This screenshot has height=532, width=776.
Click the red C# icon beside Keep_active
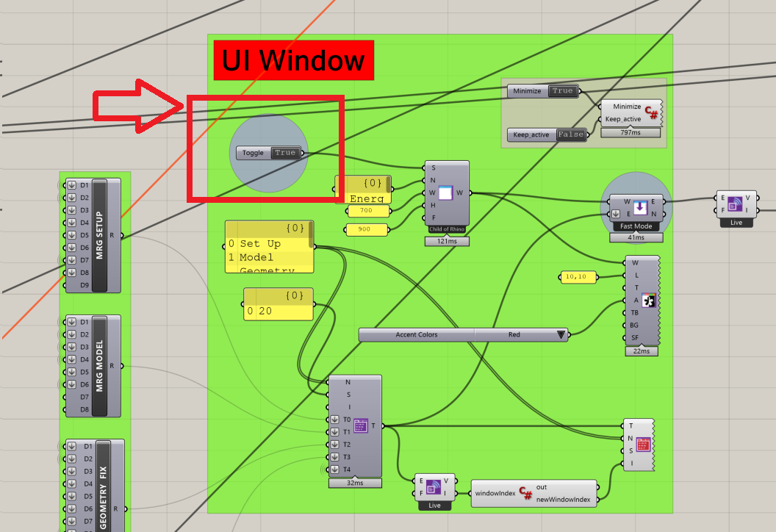click(650, 112)
